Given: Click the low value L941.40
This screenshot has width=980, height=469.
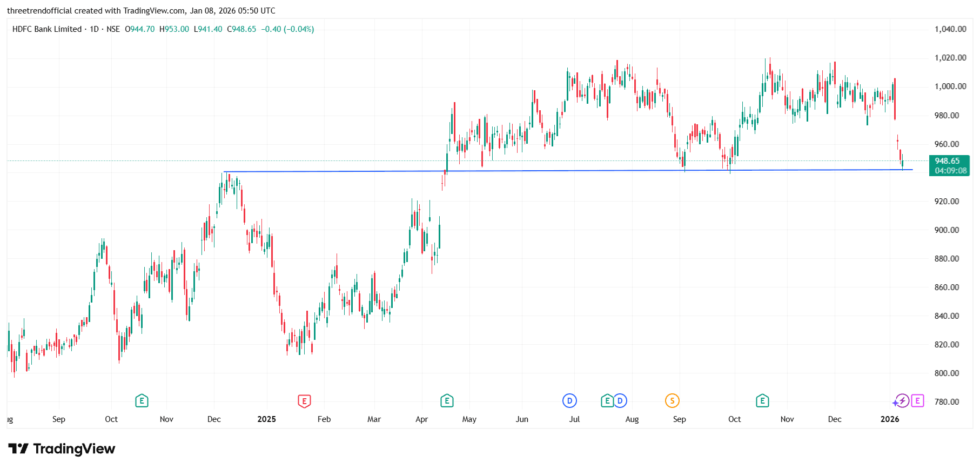Looking at the screenshot, I should coord(208,29).
